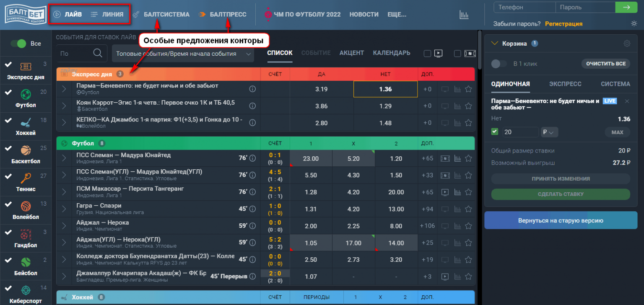Click the ОЧИСТИТЬ ВСЕ button
Screen dimensions: 644x305
(605, 64)
